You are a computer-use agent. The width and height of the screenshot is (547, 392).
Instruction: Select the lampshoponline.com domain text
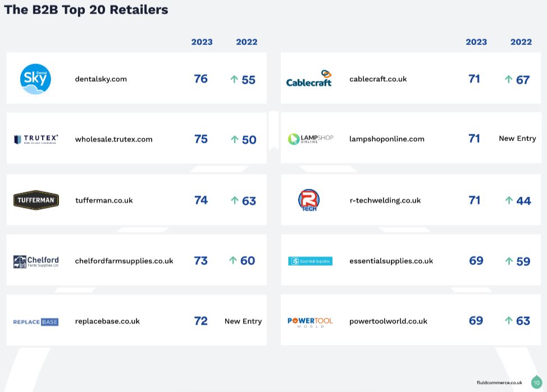click(387, 139)
